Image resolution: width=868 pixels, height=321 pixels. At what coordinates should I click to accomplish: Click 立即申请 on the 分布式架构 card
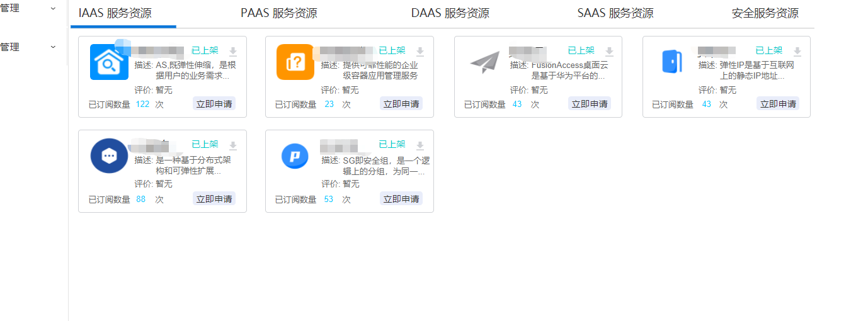tap(214, 199)
